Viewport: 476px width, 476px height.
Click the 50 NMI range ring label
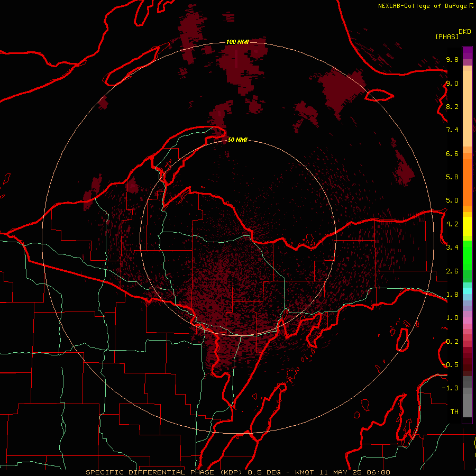(x=237, y=140)
